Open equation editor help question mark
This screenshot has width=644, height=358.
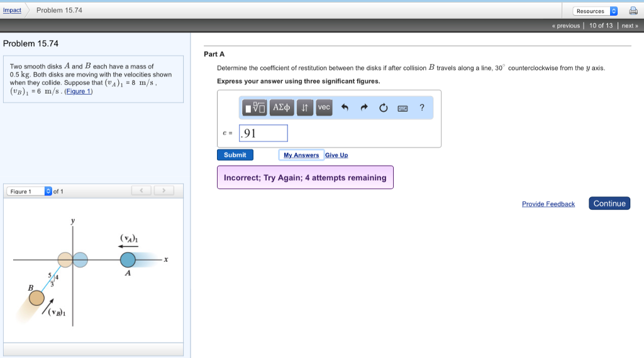422,108
